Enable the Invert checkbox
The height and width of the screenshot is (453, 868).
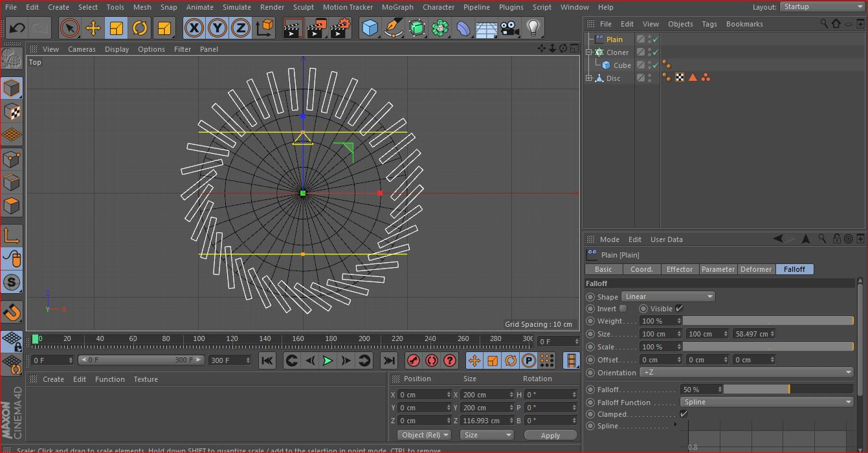[x=623, y=309]
